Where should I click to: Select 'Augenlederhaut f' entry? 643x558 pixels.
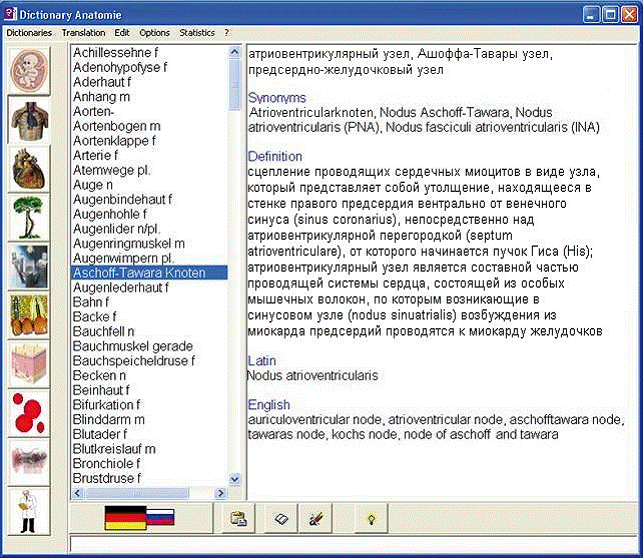point(121,288)
